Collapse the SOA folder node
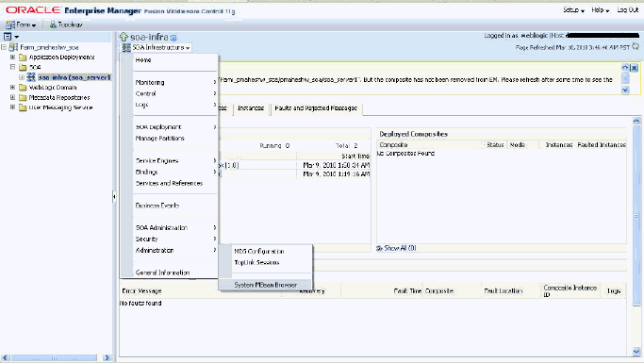Image resolution: width=644 pixels, height=363 pixels. 13,67
